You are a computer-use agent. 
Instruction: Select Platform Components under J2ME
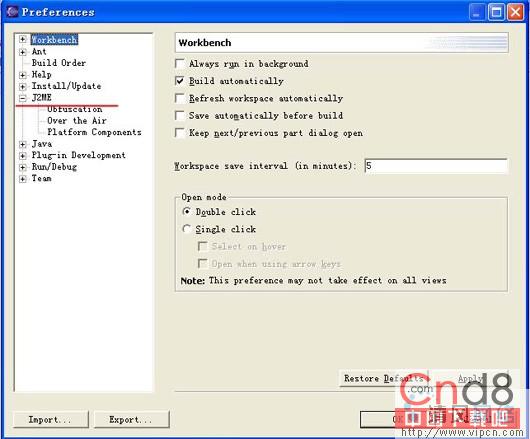click(94, 132)
